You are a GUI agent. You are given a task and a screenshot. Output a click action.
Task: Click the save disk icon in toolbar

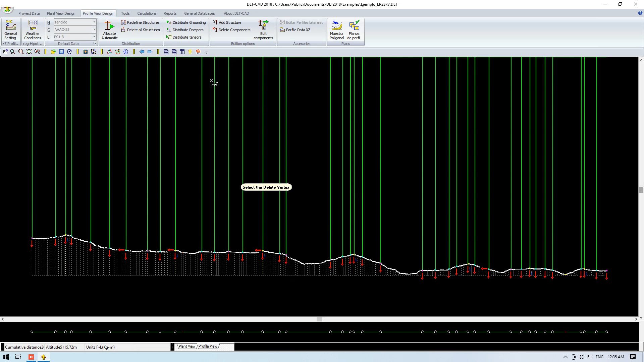pos(61,52)
